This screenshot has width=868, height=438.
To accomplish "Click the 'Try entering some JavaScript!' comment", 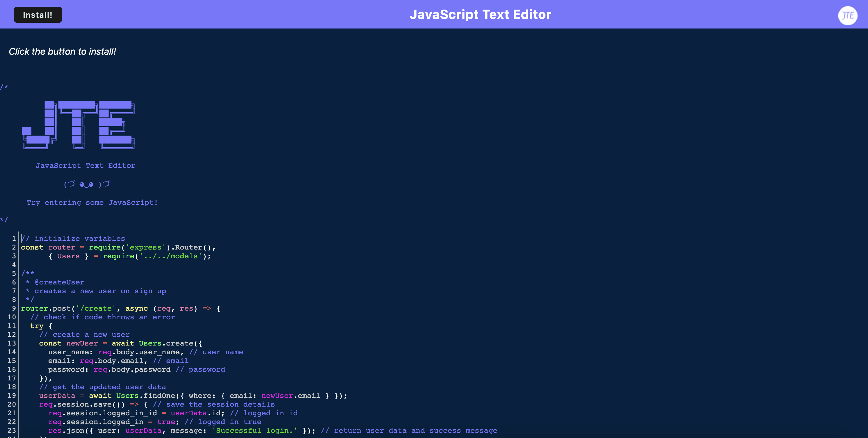I will (x=92, y=202).
